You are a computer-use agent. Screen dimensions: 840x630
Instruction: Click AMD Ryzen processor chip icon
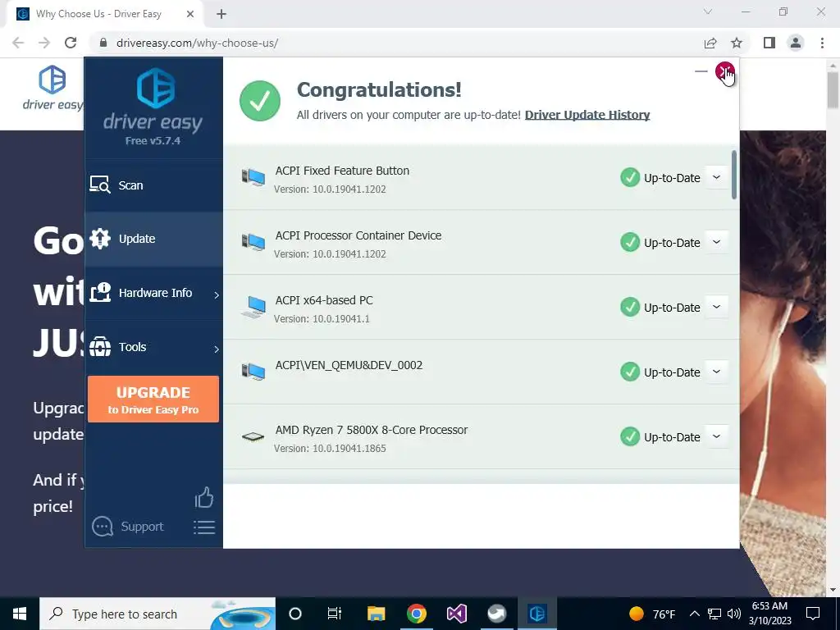click(x=253, y=437)
